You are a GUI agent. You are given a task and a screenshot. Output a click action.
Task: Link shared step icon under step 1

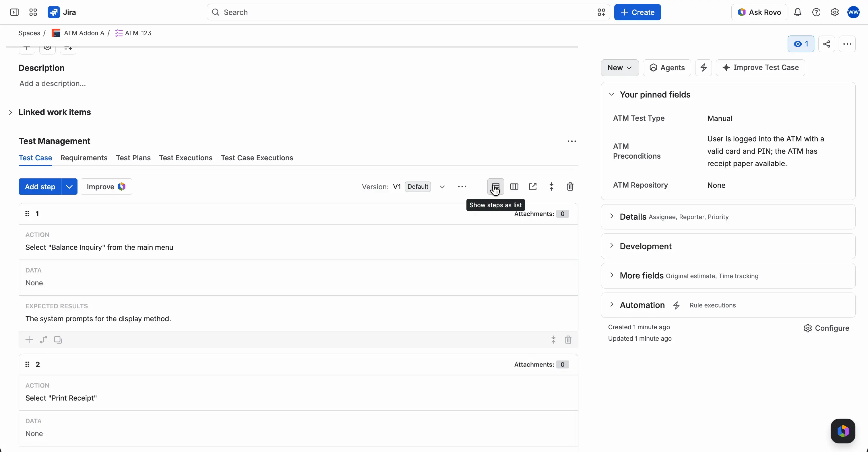tap(43, 340)
